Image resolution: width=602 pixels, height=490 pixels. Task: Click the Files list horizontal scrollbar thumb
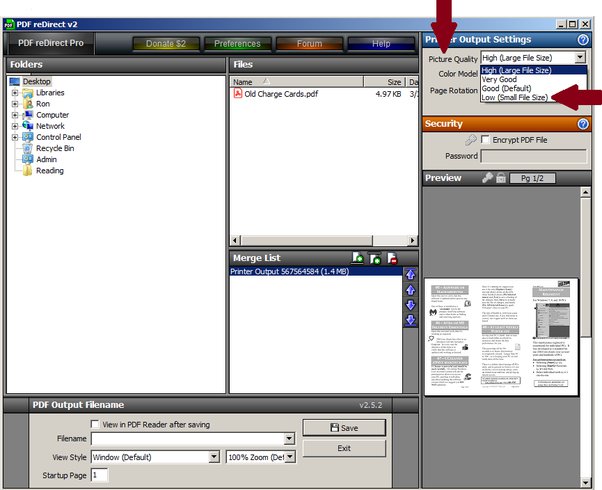[x=307, y=241]
